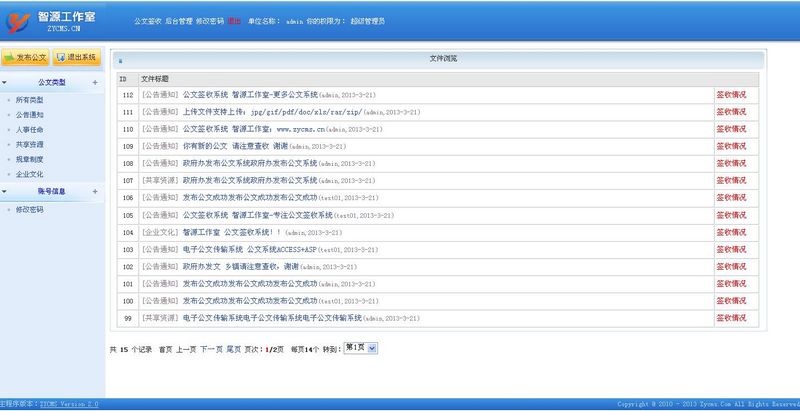Open document 公文签收系统 智源工作室-更多公文系统
Viewport: 800px width, 411px height.
tap(250, 95)
